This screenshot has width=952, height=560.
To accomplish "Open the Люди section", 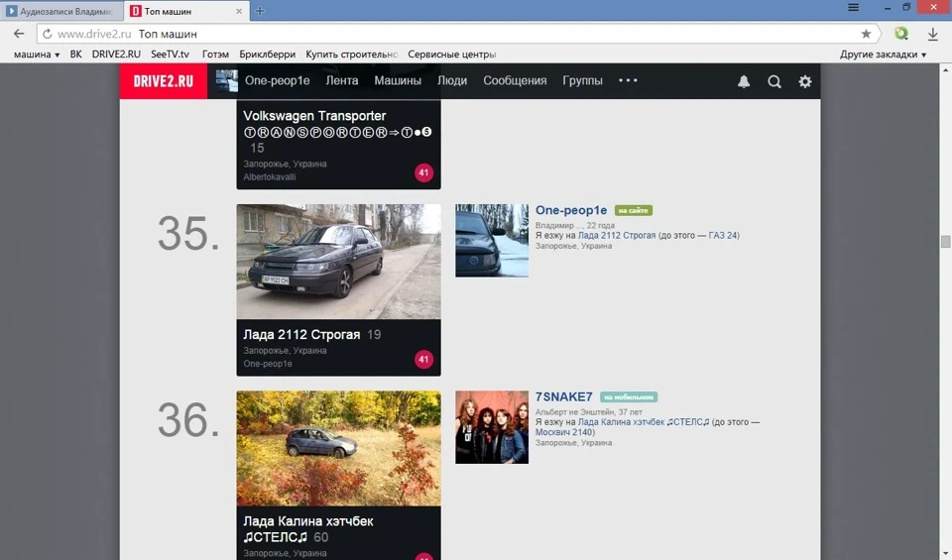I will [452, 80].
